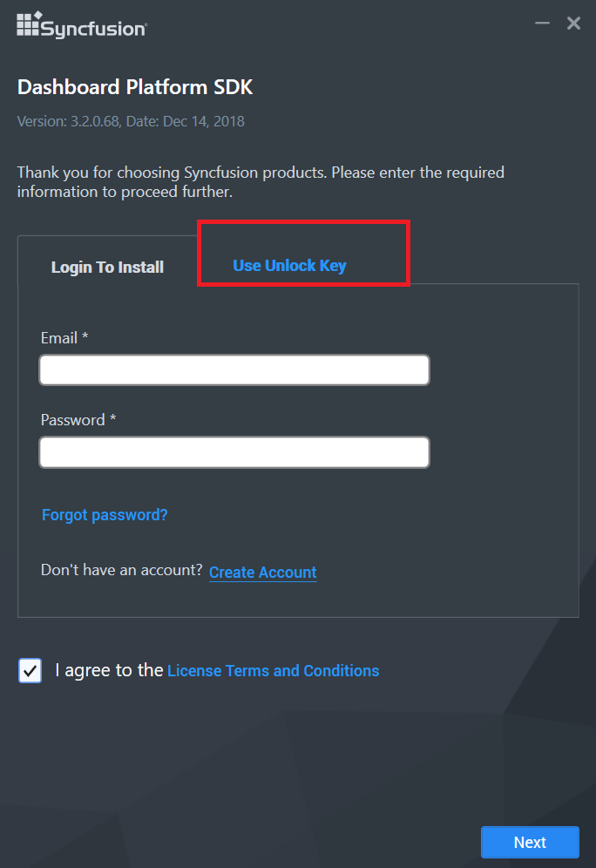Click the Password field label
Screen dimensions: 596x868
pos(78,419)
